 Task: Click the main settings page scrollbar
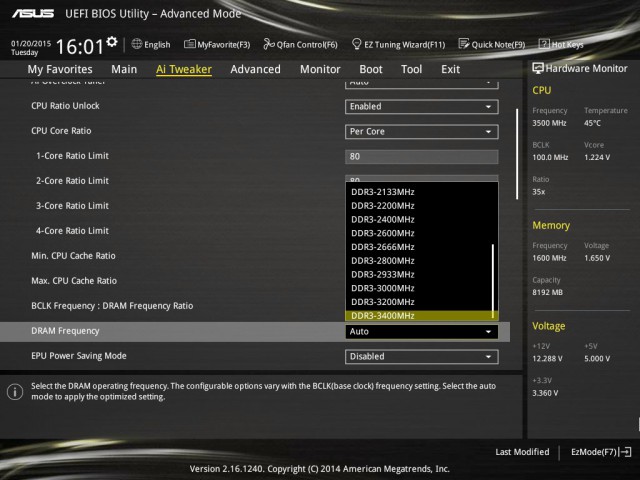517,154
